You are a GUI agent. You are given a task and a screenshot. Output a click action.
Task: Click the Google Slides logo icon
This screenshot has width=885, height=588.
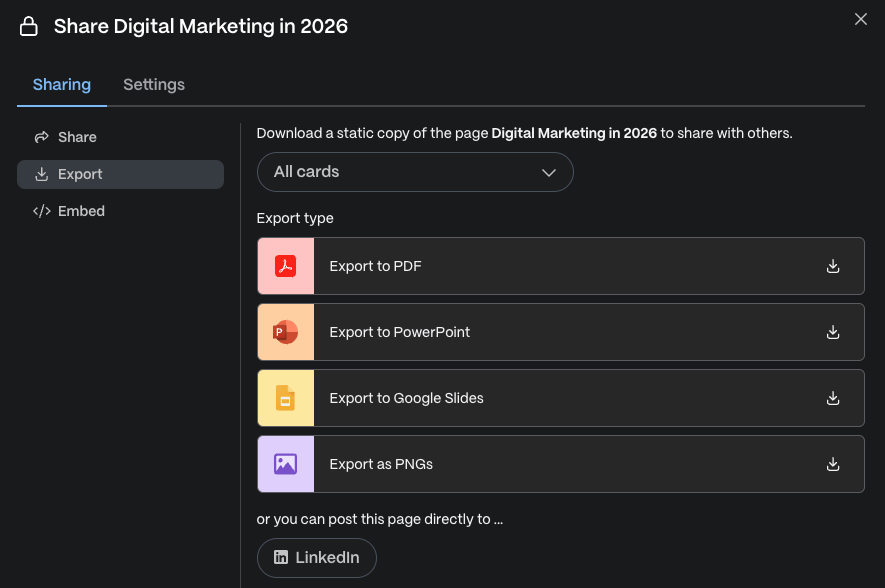click(x=286, y=398)
